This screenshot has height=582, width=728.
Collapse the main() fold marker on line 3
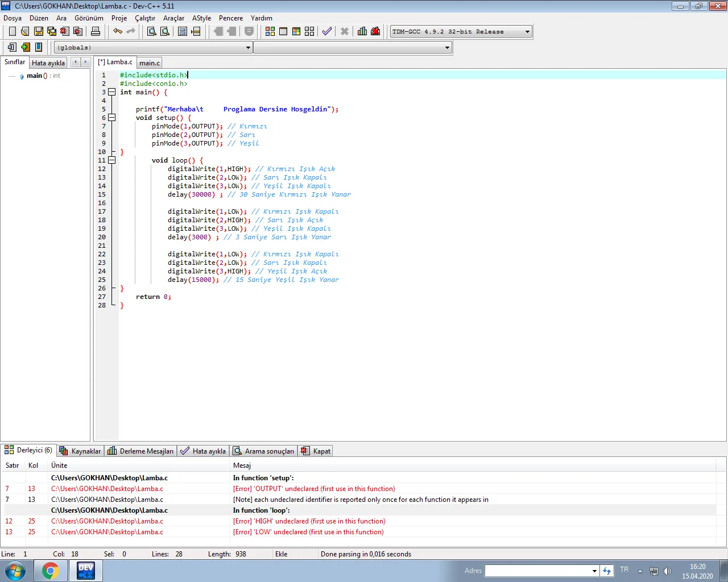(112, 92)
